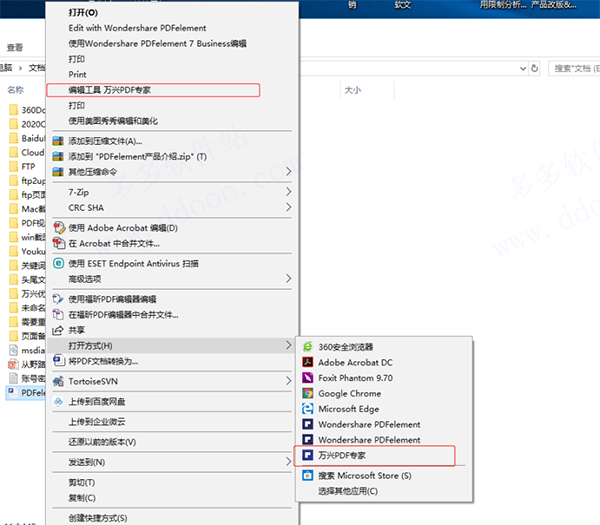Click the Microsoft Edge icon
This screenshot has height=525, width=600.
(x=308, y=409)
